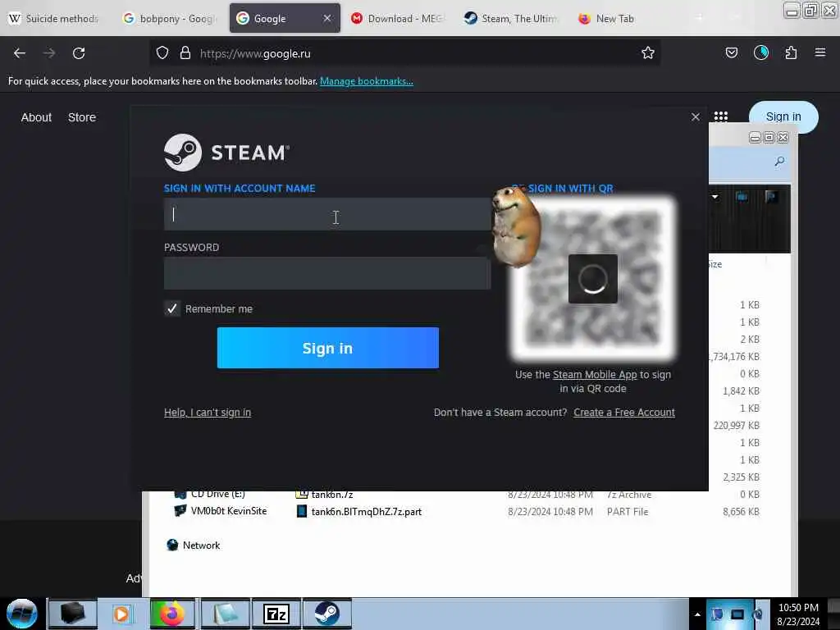
Task: Open the Create a Free Account link
Action: pos(624,412)
